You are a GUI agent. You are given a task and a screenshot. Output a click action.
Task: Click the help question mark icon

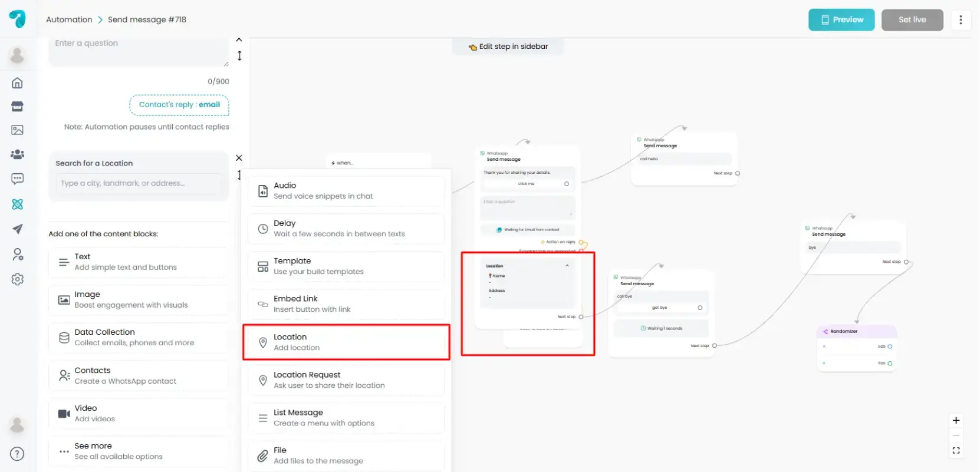point(17,454)
